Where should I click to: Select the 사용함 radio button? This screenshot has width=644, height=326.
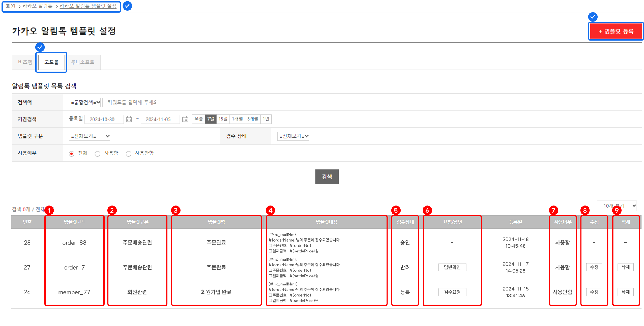click(98, 153)
